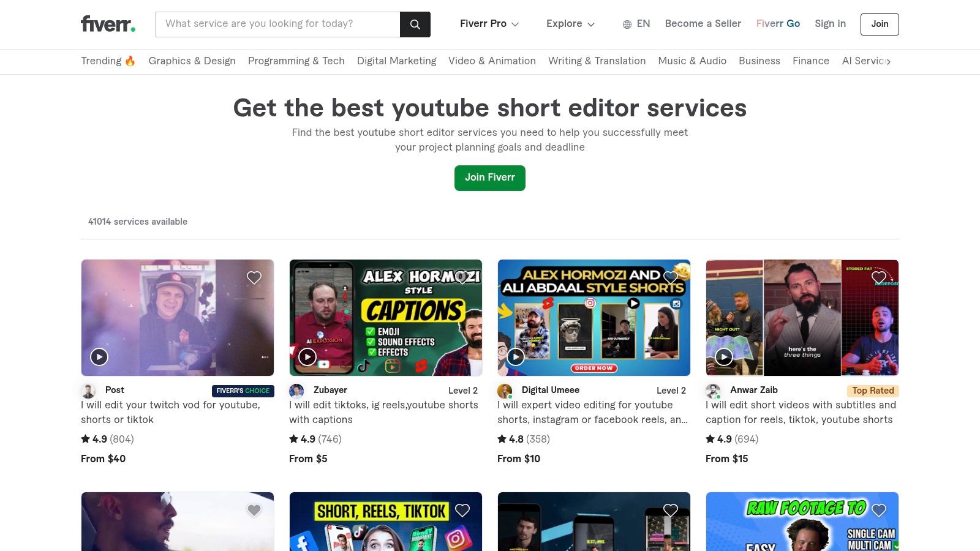Click the Sign in link
The width and height of the screenshot is (980, 551).
pyautogui.click(x=830, y=24)
